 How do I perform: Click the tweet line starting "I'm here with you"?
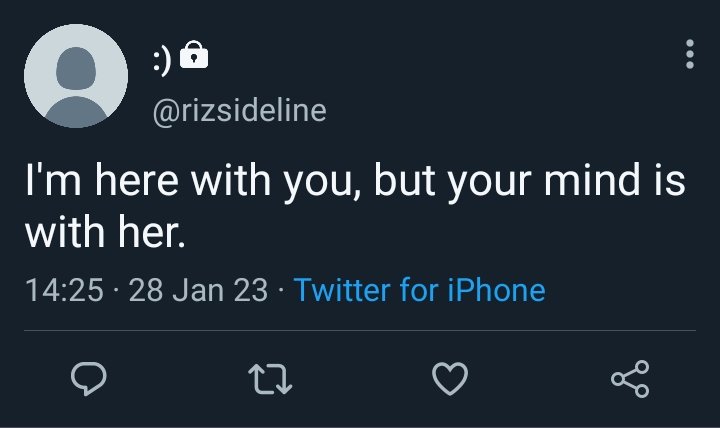[x=355, y=181]
